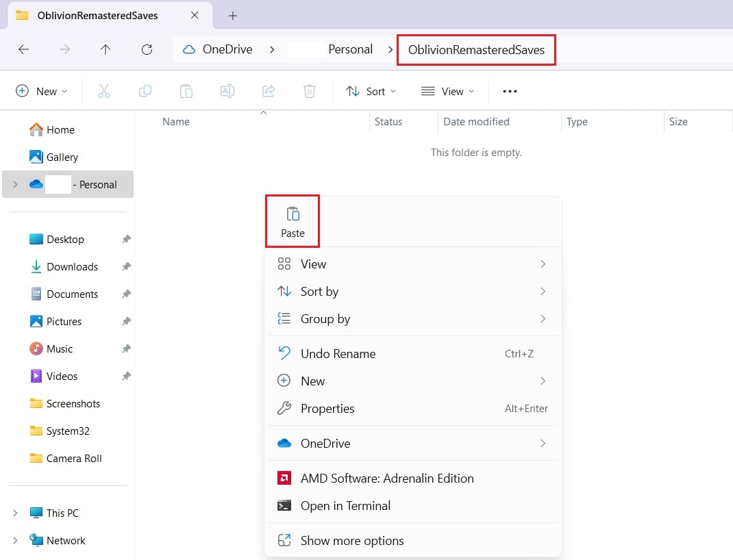Click chevron after Personal in breadcrumb
Screen dimensions: 733x560
[390, 49]
